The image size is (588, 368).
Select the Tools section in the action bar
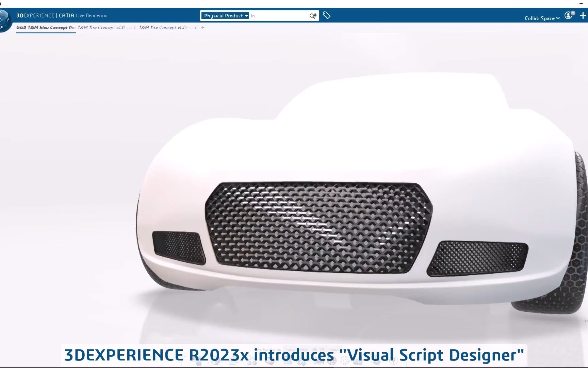(x=291, y=349)
